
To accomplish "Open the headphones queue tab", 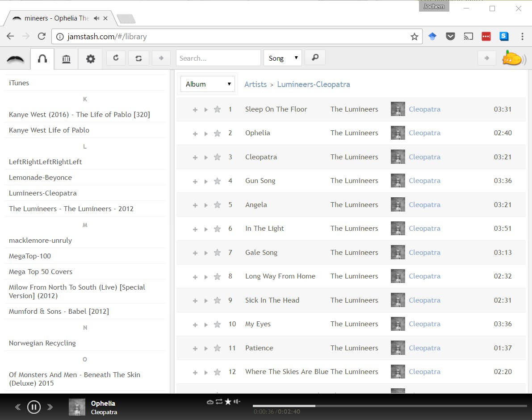I will [42, 59].
